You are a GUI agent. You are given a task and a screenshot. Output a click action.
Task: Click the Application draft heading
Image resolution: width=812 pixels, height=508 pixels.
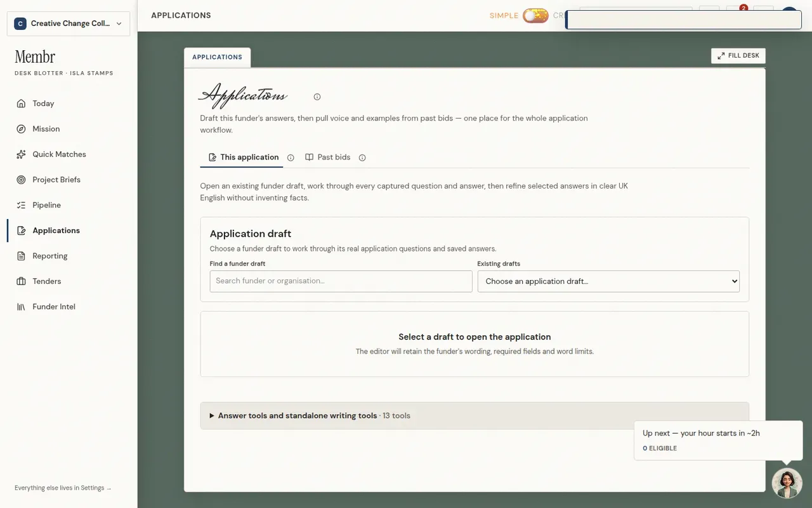click(x=251, y=234)
